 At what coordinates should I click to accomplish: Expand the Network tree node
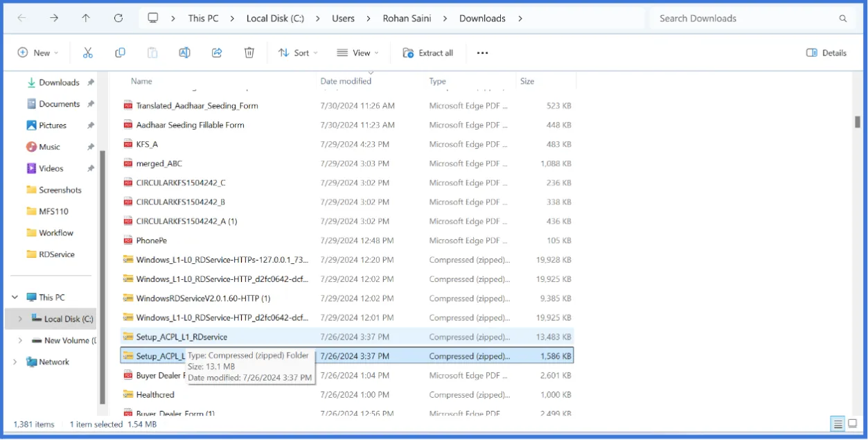coord(15,362)
